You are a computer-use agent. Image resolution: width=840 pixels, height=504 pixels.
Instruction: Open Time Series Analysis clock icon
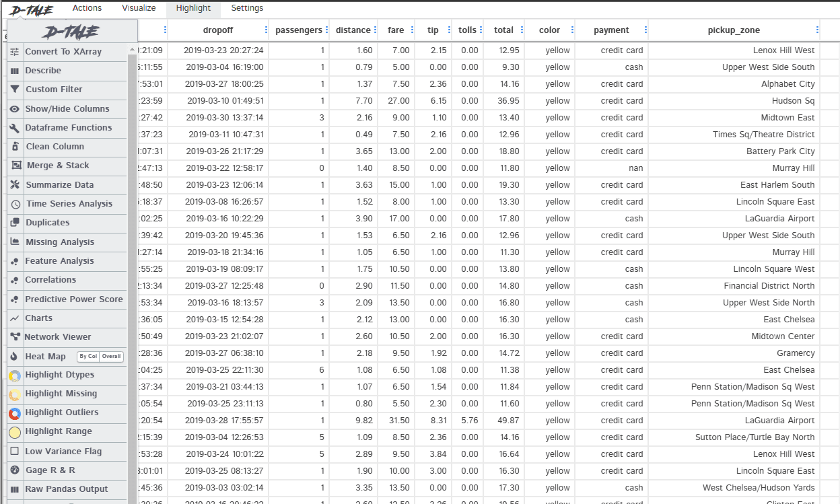coord(15,204)
